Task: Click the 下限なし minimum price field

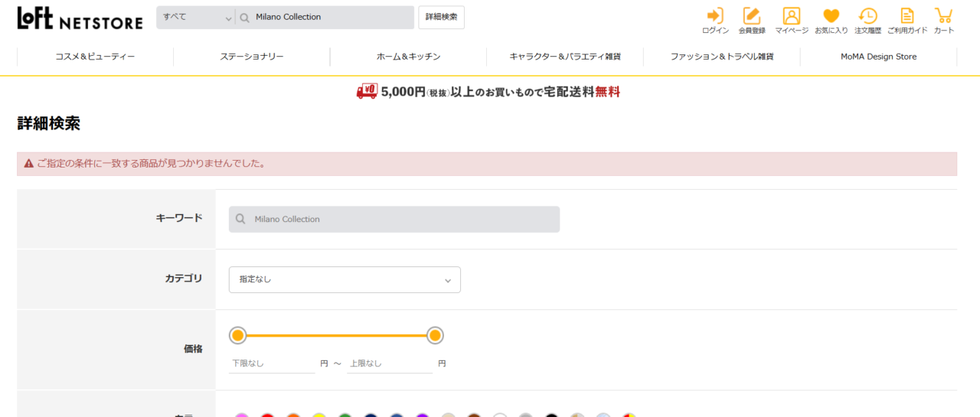Action: (272, 363)
